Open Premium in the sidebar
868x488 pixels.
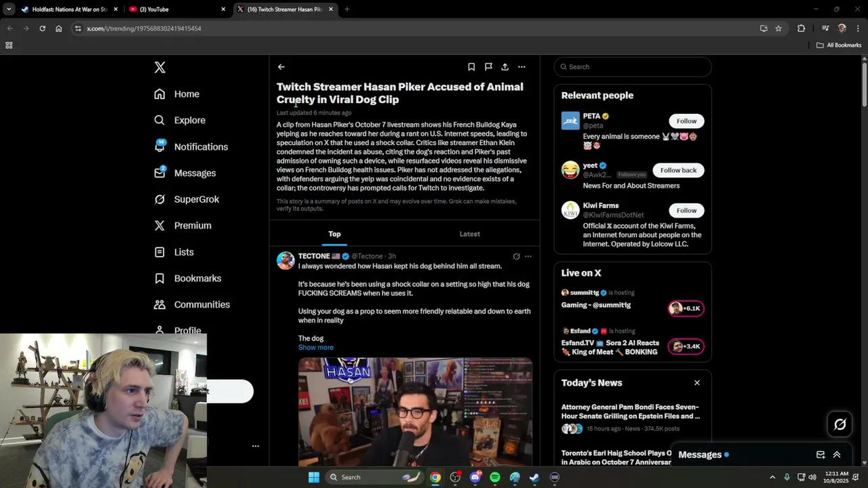[x=182, y=226]
